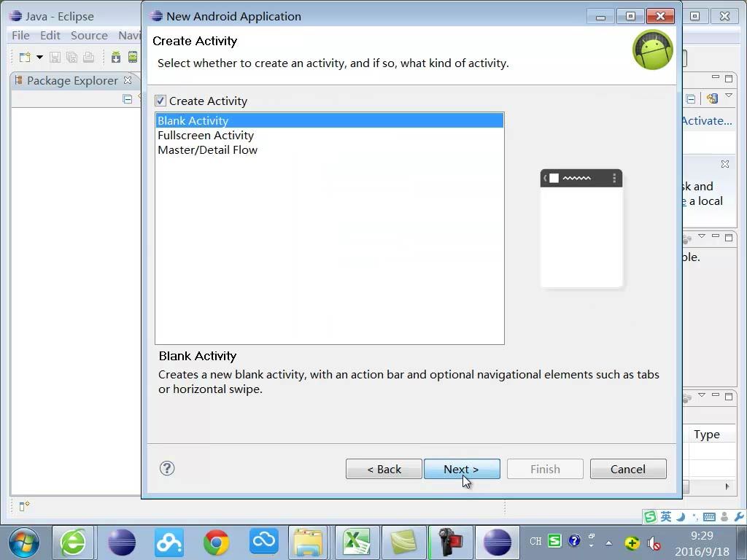Open view menu triangle above Type column

point(702,394)
